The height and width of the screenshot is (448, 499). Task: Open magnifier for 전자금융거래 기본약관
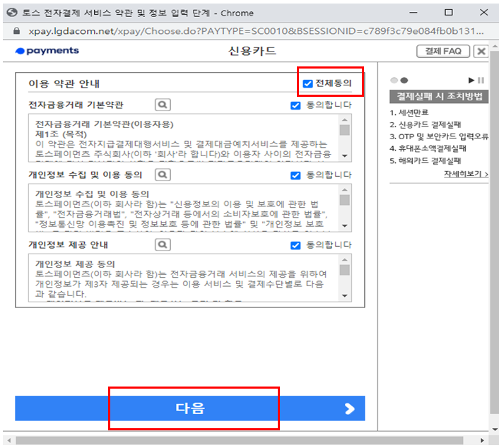163,105
